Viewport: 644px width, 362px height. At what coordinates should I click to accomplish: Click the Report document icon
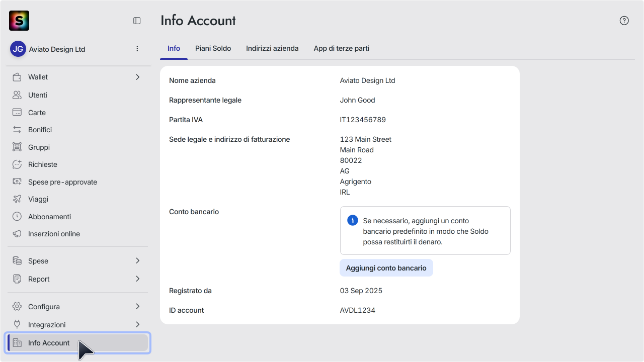tap(17, 279)
